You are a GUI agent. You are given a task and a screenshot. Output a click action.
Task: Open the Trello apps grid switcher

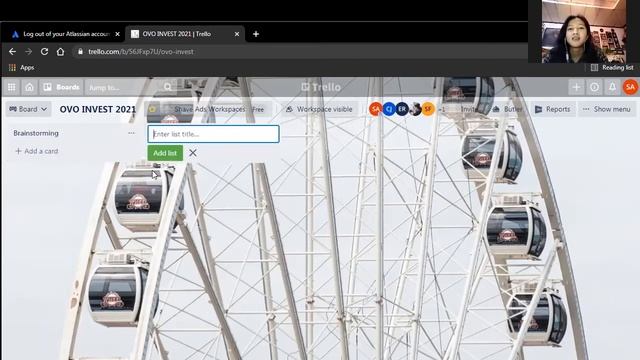click(x=11, y=87)
